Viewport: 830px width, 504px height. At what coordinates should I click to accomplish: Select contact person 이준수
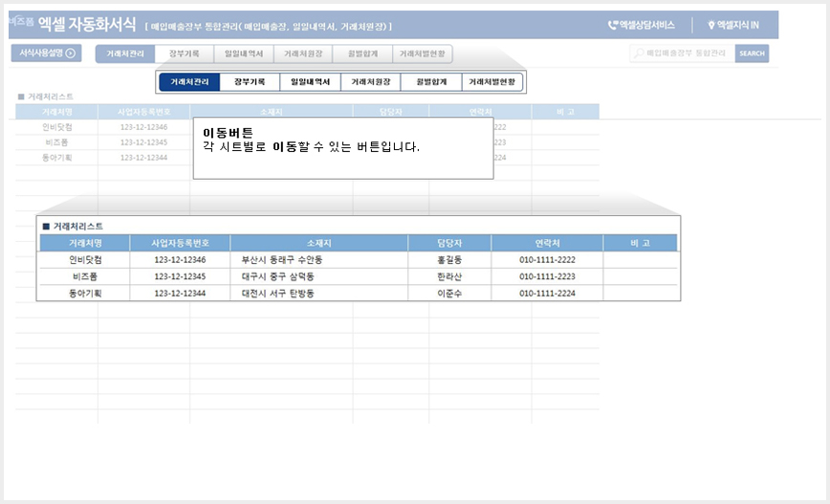click(449, 294)
